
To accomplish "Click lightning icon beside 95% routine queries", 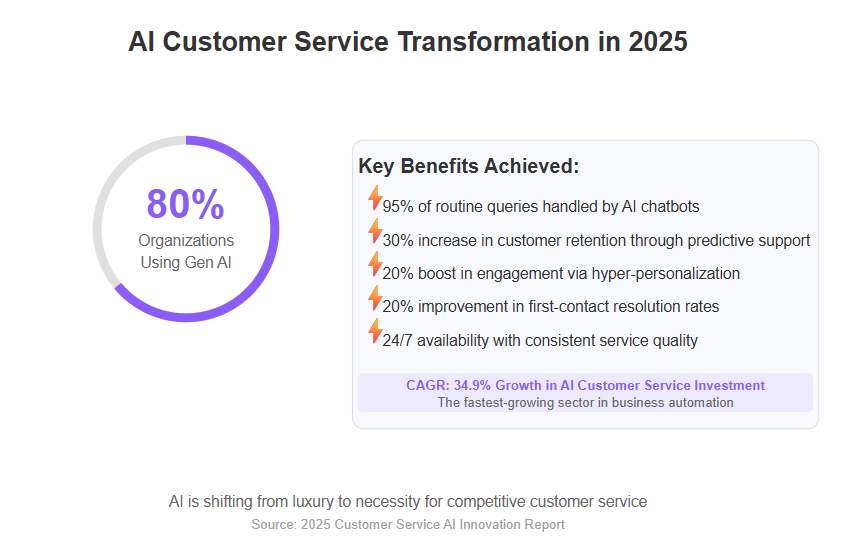I will (x=375, y=198).
